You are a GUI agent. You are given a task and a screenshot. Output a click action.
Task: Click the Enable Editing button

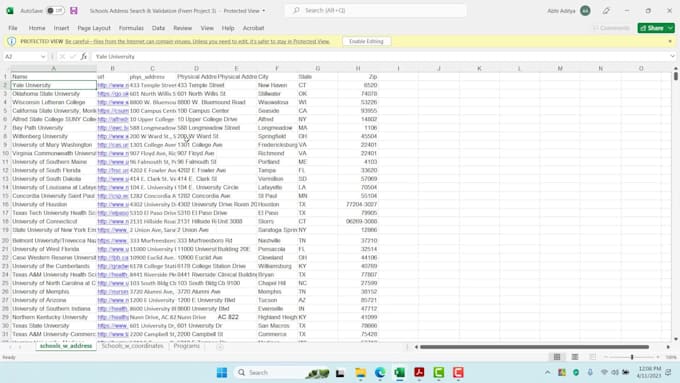tap(366, 41)
